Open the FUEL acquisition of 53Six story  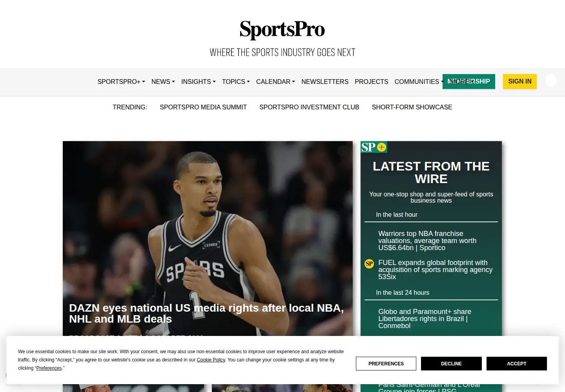coord(435,270)
